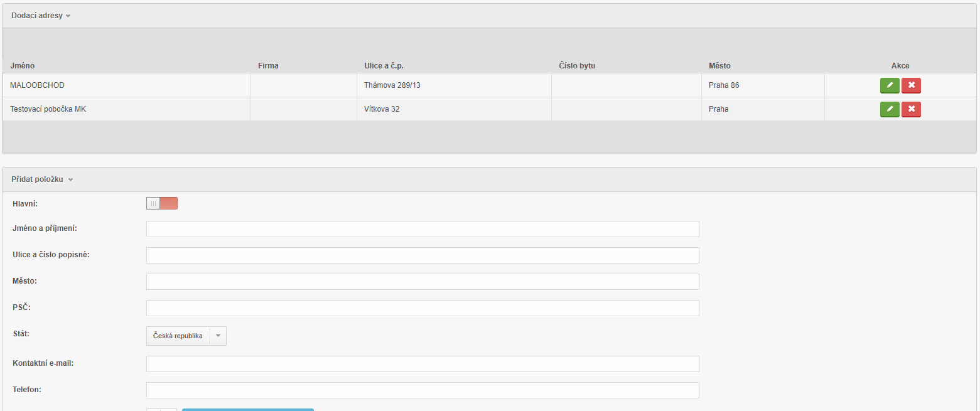Delete the Testovací pobočka MK address row
This screenshot has height=411, width=980.
911,109
